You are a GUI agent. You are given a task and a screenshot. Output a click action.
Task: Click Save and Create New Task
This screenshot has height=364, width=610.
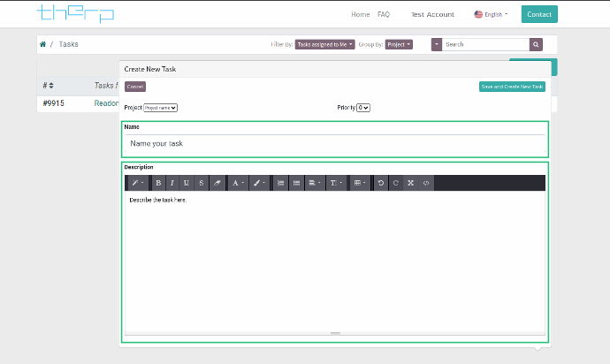(x=512, y=87)
